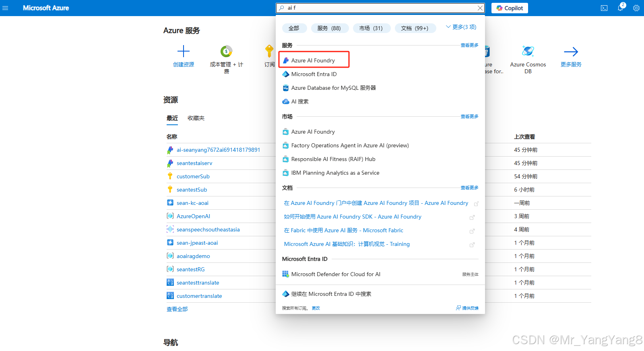
Task: Click 继续在 Microsoft Entra ID 中搜索
Action: [331, 294]
